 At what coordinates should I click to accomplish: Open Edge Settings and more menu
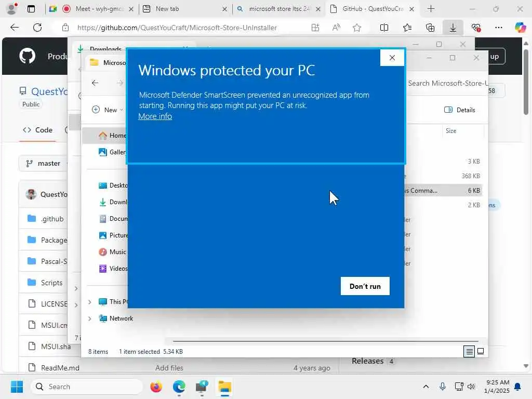[x=498, y=28]
